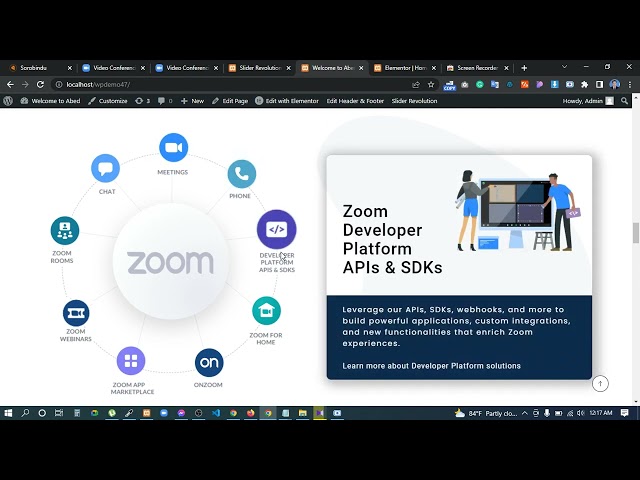Click the developer illustration image
The width and height of the screenshot is (640, 480).
coord(518,210)
